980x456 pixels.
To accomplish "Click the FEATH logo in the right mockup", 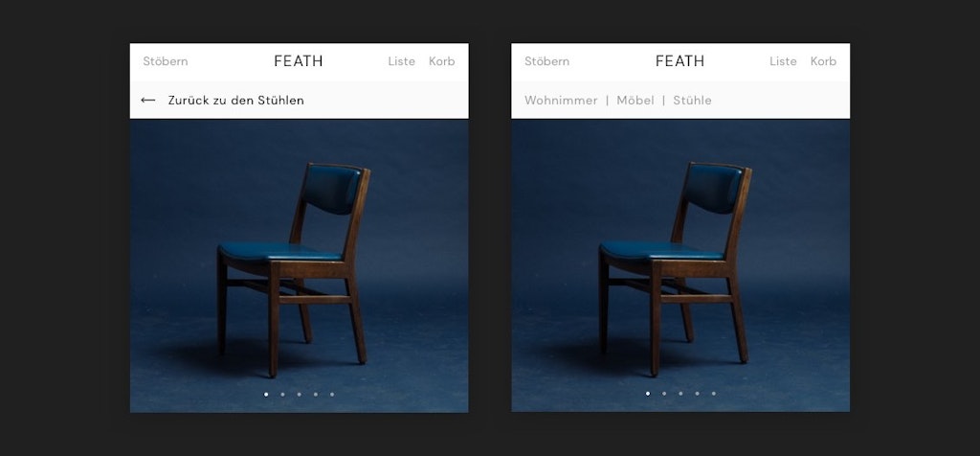I will pos(680,61).
